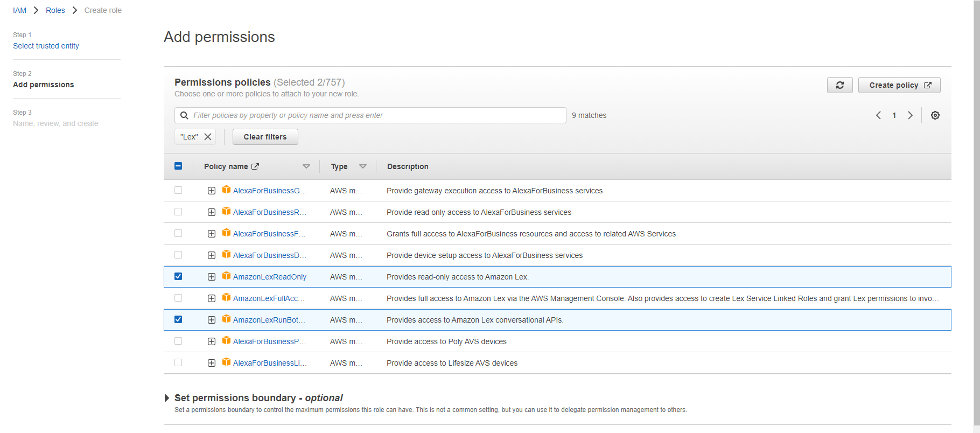Image resolution: width=980 pixels, height=433 pixels.
Task: Click the refresh policies icon button
Action: point(839,85)
